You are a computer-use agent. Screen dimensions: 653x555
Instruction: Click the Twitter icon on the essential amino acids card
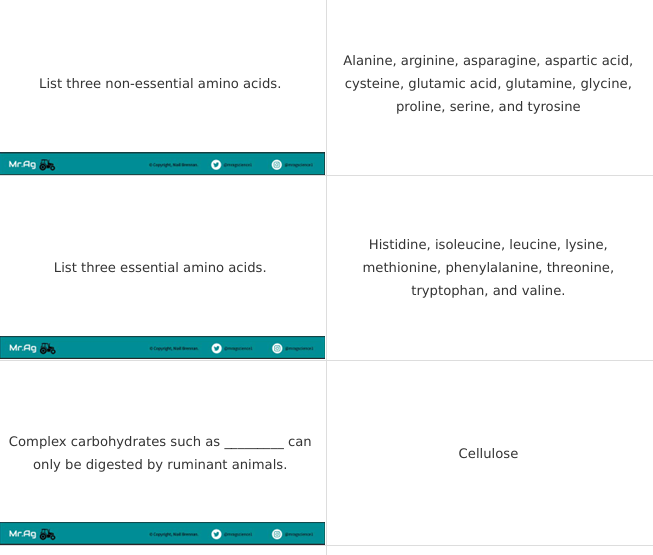pos(216,348)
